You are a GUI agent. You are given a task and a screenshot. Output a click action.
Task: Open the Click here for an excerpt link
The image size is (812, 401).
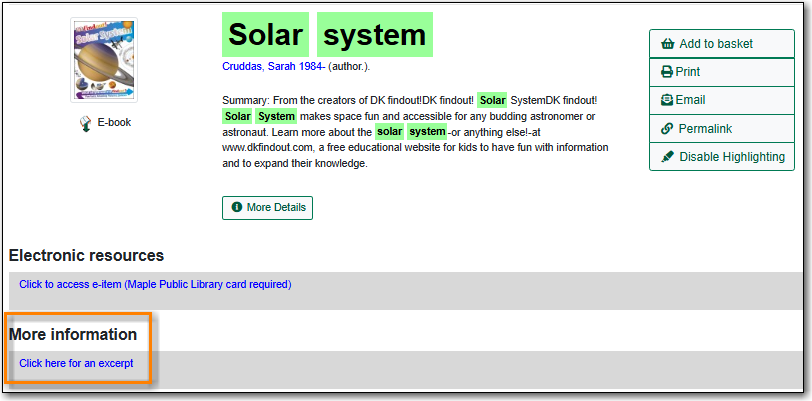click(x=76, y=364)
